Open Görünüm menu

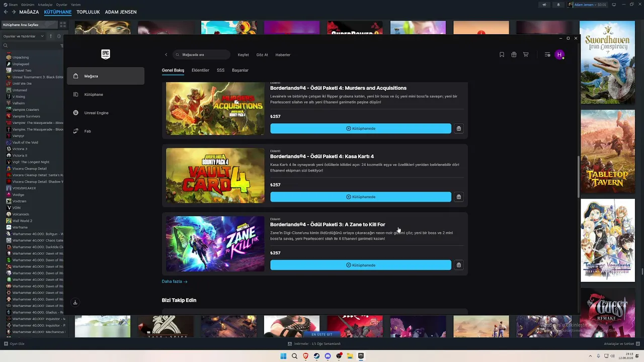coord(28,5)
